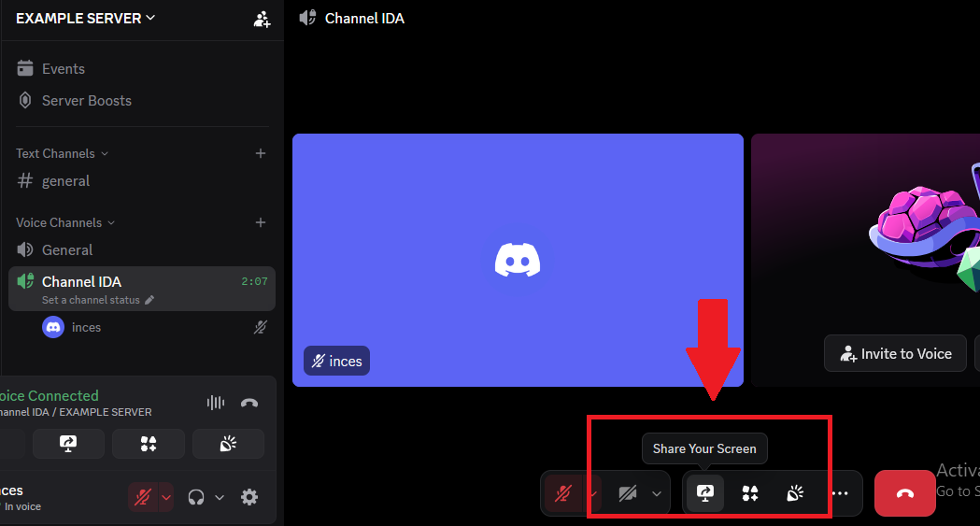
Task: Disconnect using the sidebar phone icon
Action: coord(249,403)
